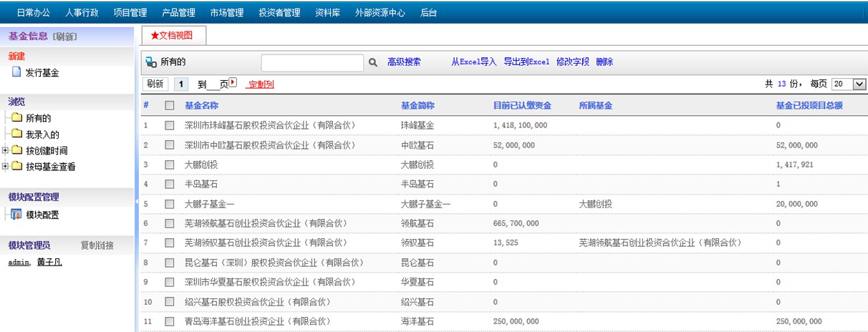Check the box for 中欧基石 row
Image resolution: width=868 pixels, height=332 pixels.
pyautogui.click(x=170, y=145)
